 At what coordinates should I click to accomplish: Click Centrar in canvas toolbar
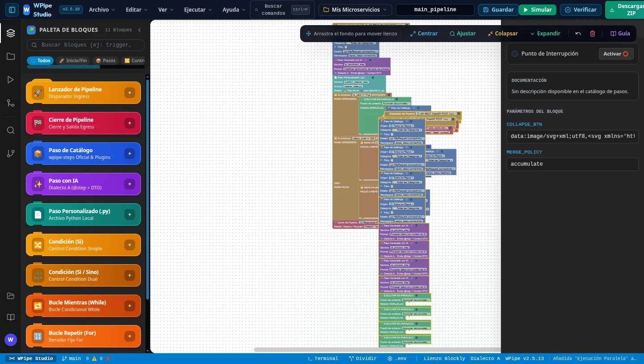tap(424, 34)
